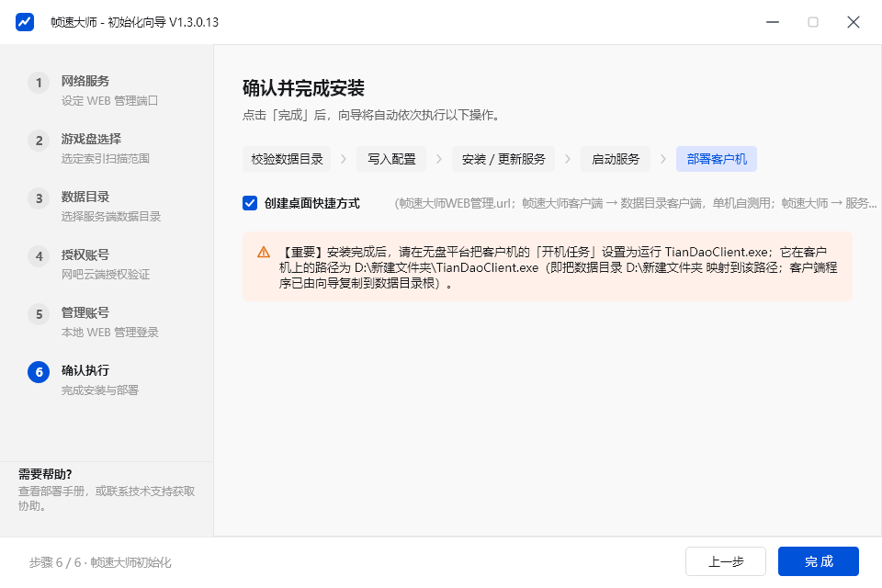Click the 完成安装与部署 subtitle
Viewport: 882px width, 588px height.
point(100,390)
